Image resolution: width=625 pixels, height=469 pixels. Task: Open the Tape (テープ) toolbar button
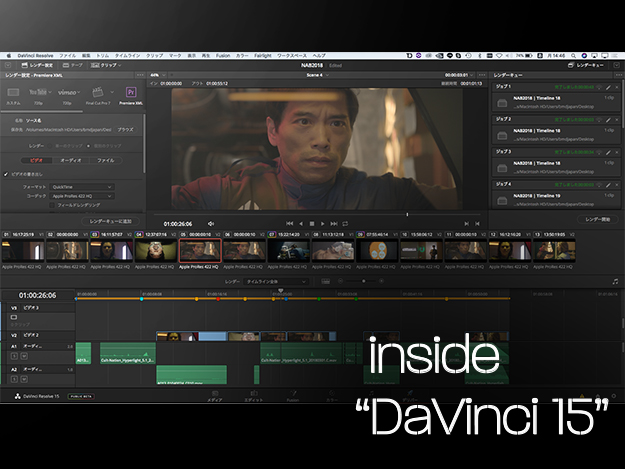[73, 65]
